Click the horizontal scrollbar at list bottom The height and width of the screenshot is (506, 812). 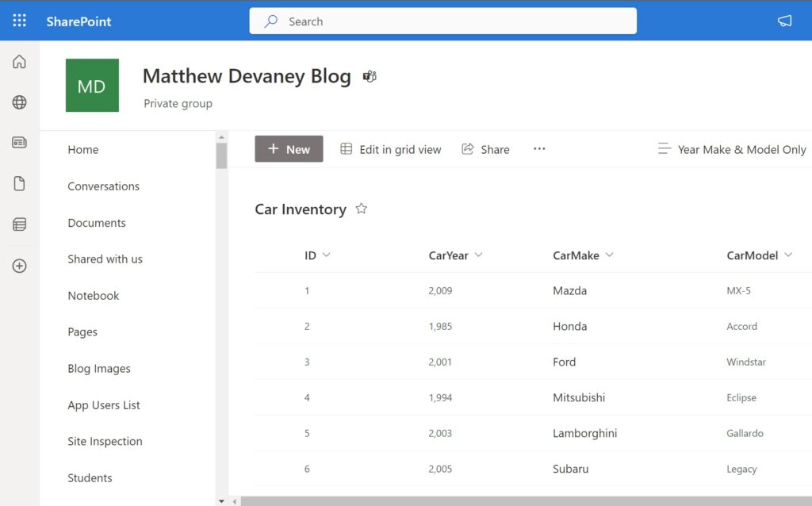click(x=527, y=501)
